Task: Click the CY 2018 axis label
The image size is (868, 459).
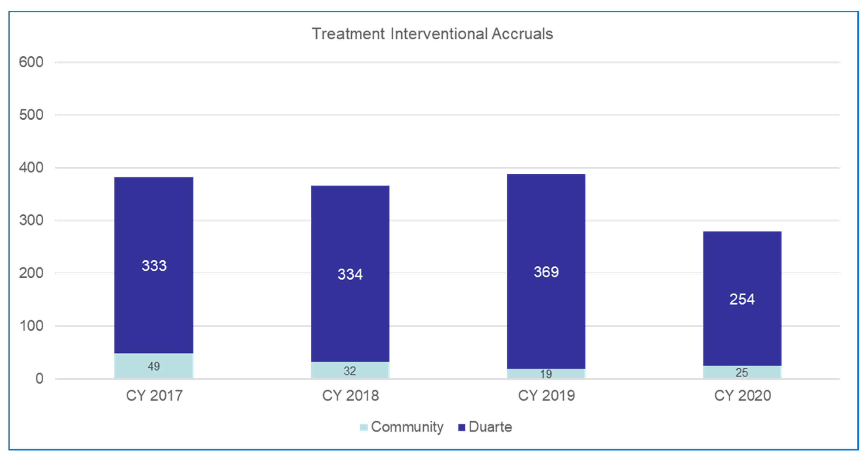Action: coord(350,396)
